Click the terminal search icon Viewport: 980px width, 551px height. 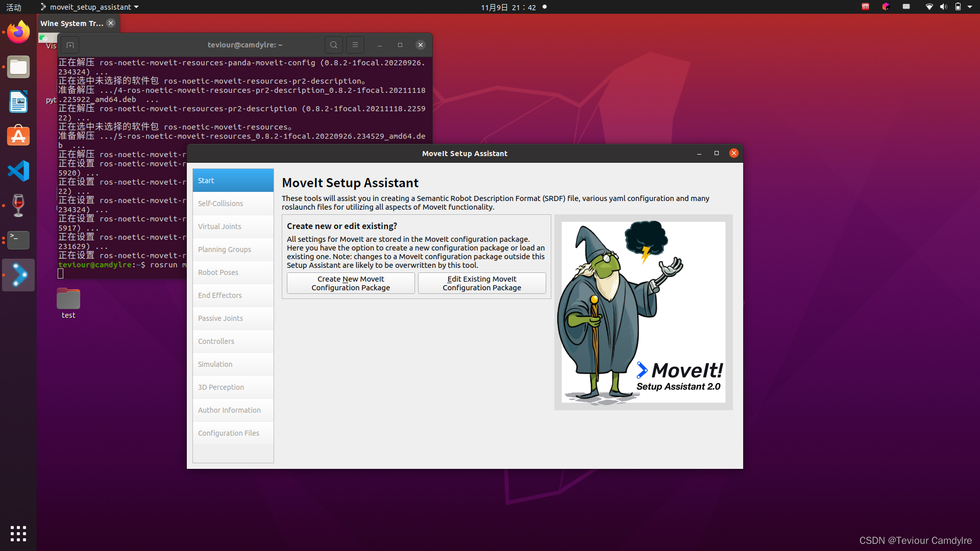[x=334, y=45]
